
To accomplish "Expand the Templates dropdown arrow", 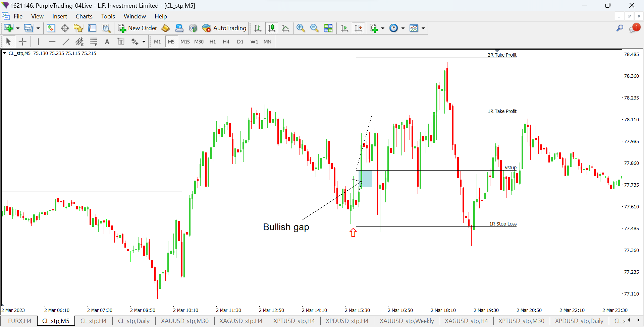I will [x=423, y=28].
